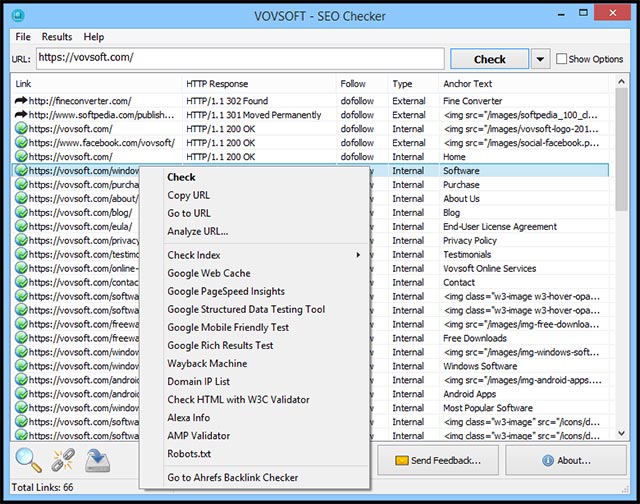Click the scrollbar down arrow
The width and height of the screenshot is (640, 504).
[x=621, y=433]
